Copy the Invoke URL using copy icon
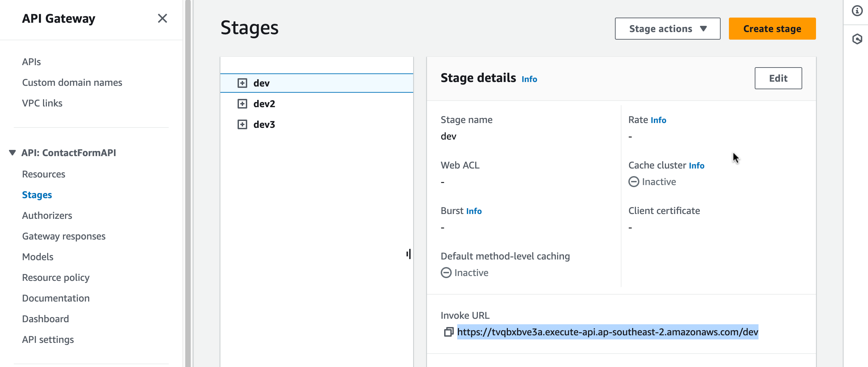 pos(448,332)
